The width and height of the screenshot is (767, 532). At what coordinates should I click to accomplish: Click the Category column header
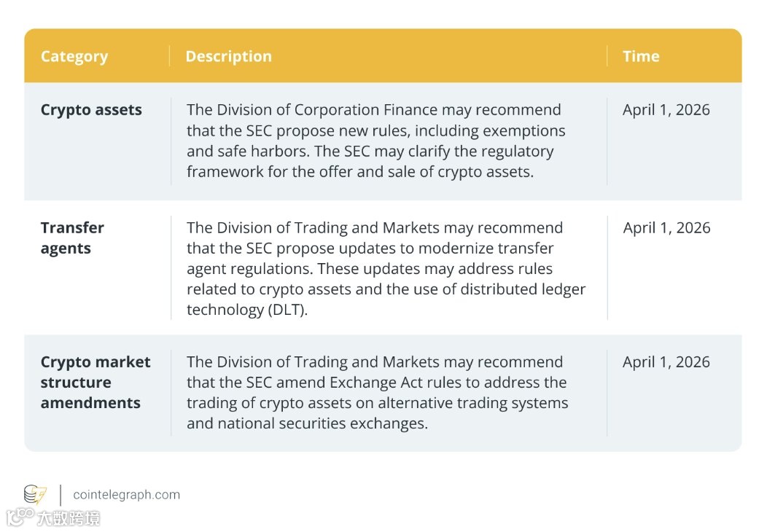(74, 57)
